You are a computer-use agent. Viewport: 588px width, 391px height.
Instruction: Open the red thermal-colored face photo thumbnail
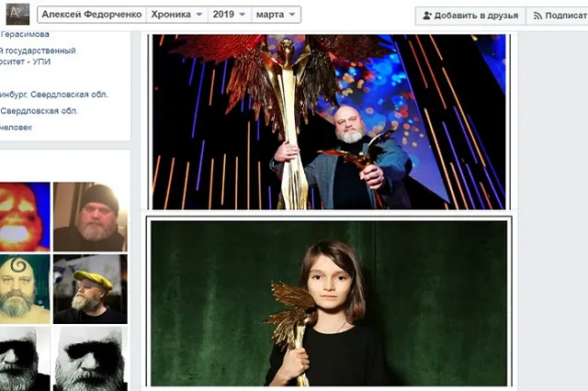tap(25, 216)
